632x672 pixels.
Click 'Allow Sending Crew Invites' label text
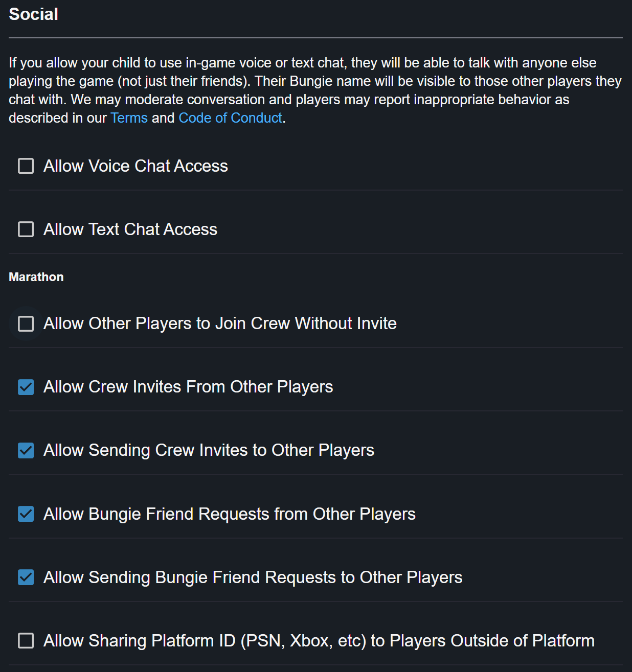point(209,450)
